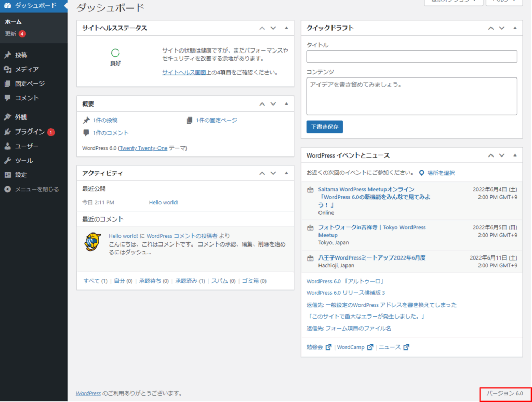532x402 pixels.
Task: Open the Twenty Twenty-One theme link
Action: (143, 148)
